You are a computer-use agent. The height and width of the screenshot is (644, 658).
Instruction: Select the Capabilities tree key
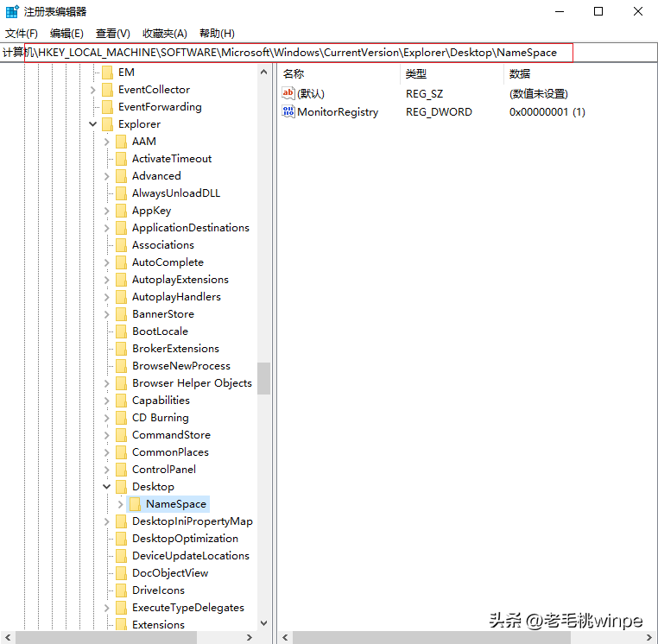pyautogui.click(x=161, y=401)
